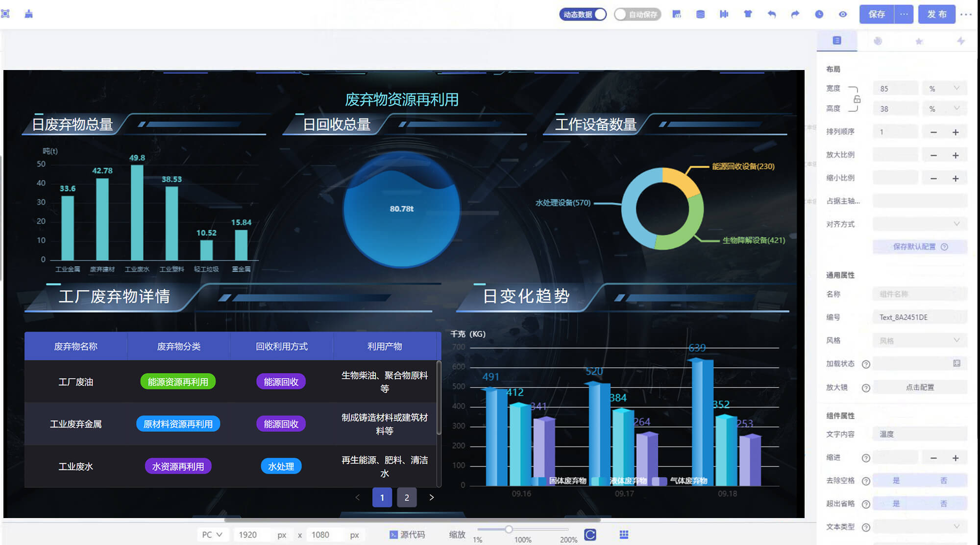Open the PC device type dropdown
980x545 pixels.
point(212,534)
